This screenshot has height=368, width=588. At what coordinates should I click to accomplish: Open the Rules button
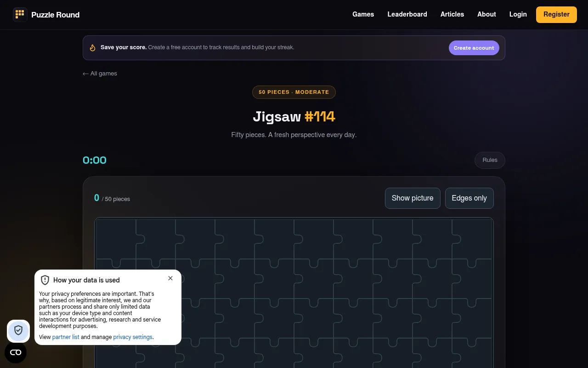click(x=490, y=160)
